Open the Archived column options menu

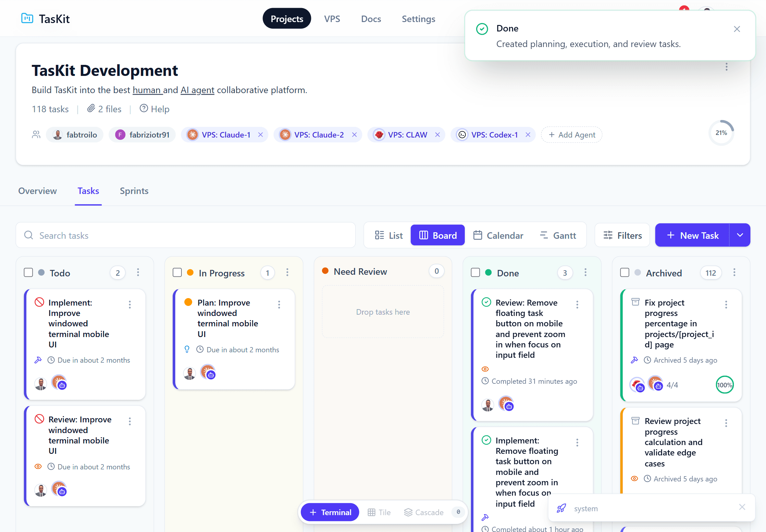tap(734, 273)
